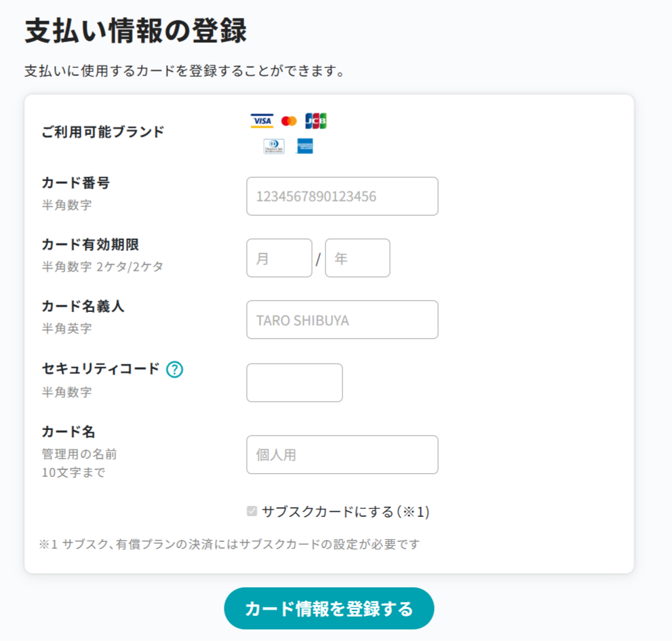Click the expiry month 月 field
This screenshot has width=672, height=641.
pyautogui.click(x=279, y=258)
